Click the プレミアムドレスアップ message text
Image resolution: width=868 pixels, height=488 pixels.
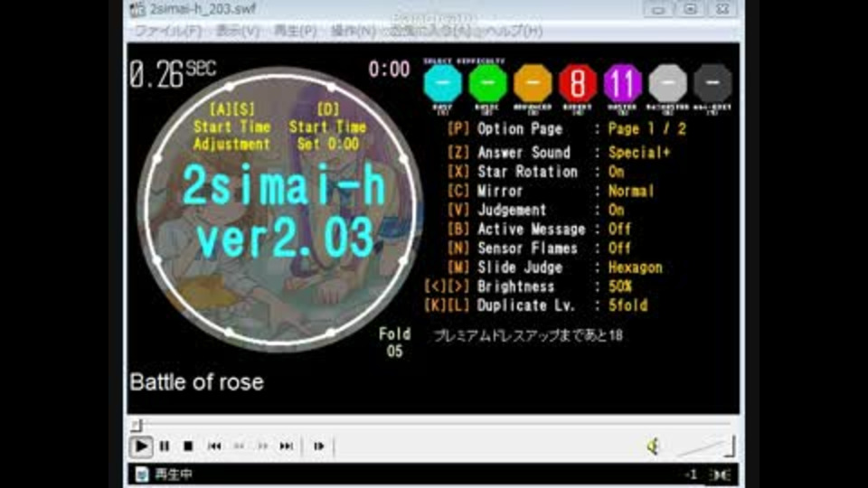click(x=528, y=335)
